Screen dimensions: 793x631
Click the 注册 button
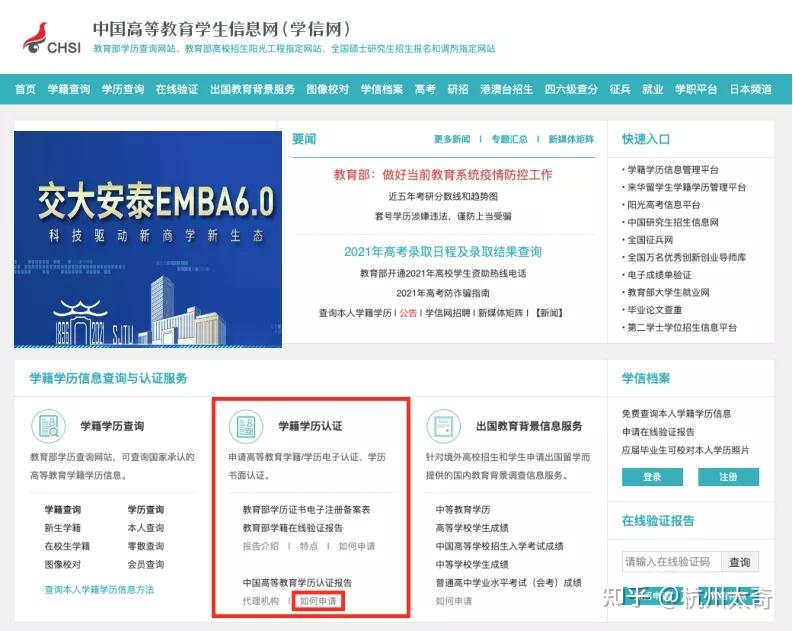coord(728,477)
